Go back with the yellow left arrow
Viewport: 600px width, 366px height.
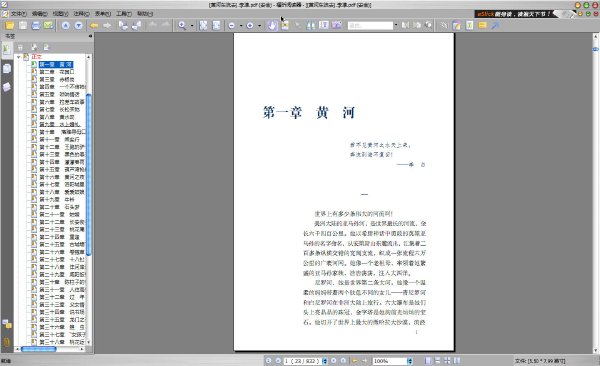click(94, 26)
